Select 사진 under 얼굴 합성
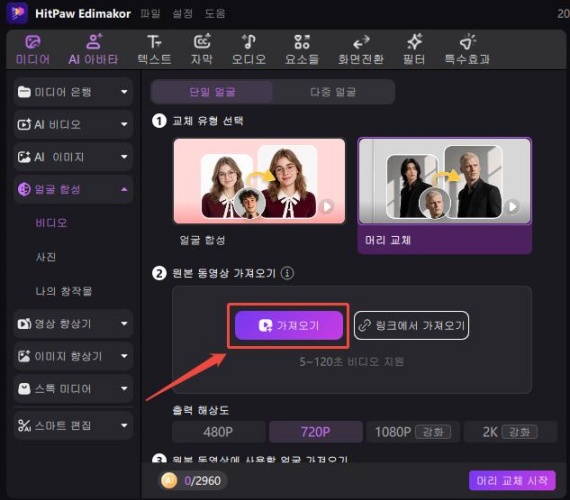 (46, 257)
